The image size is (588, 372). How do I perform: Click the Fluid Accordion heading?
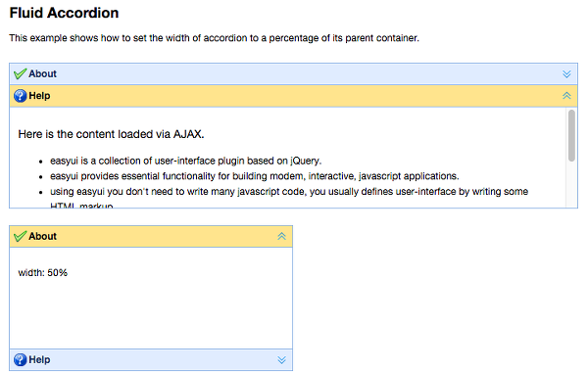[64, 13]
